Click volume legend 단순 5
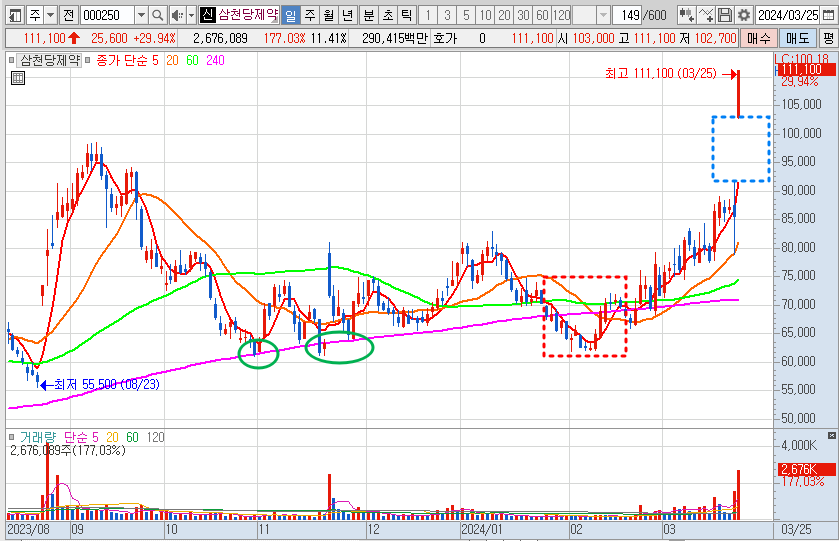 point(81,437)
